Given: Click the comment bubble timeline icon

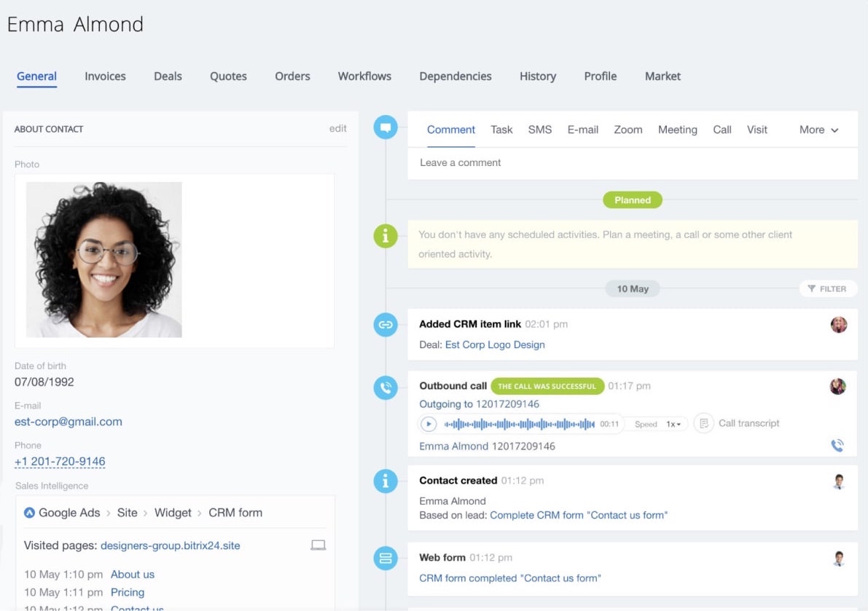Looking at the screenshot, I should 386,128.
